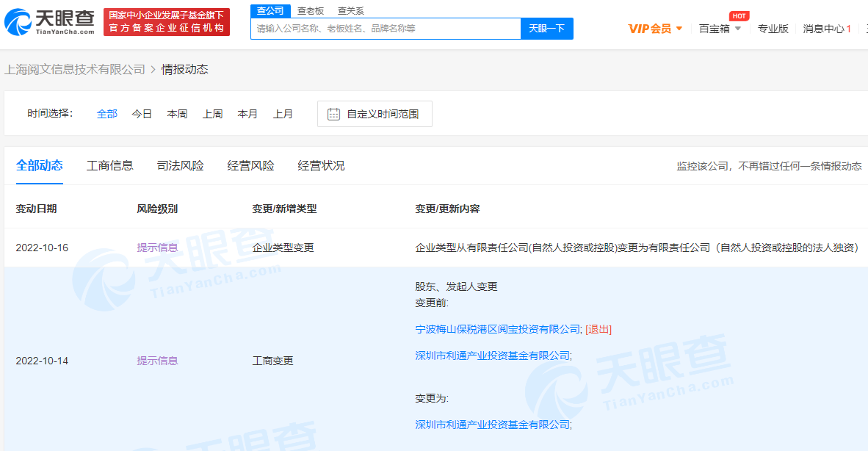Filter time by 今日
This screenshot has height=451, width=868.
(x=142, y=114)
